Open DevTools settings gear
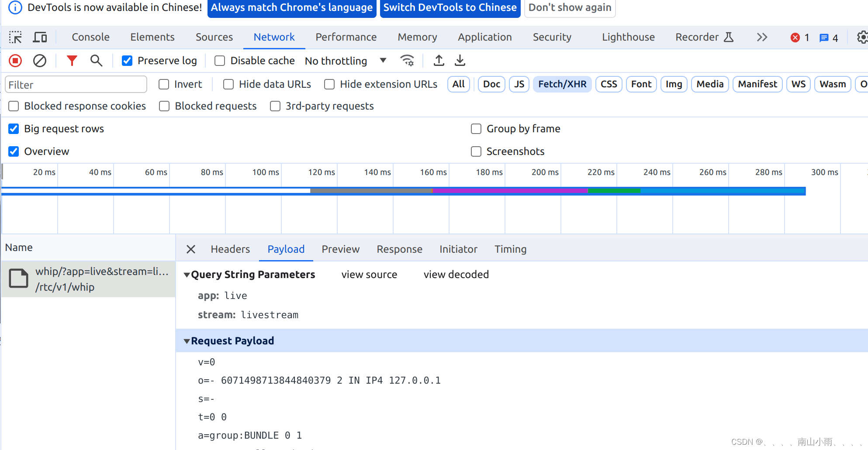Screen dimensions: 868x450 (862, 38)
